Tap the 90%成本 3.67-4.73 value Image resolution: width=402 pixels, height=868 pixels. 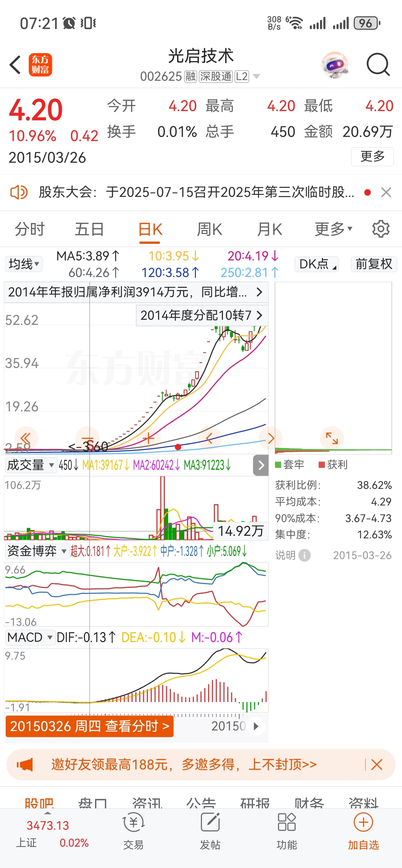point(368,518)
